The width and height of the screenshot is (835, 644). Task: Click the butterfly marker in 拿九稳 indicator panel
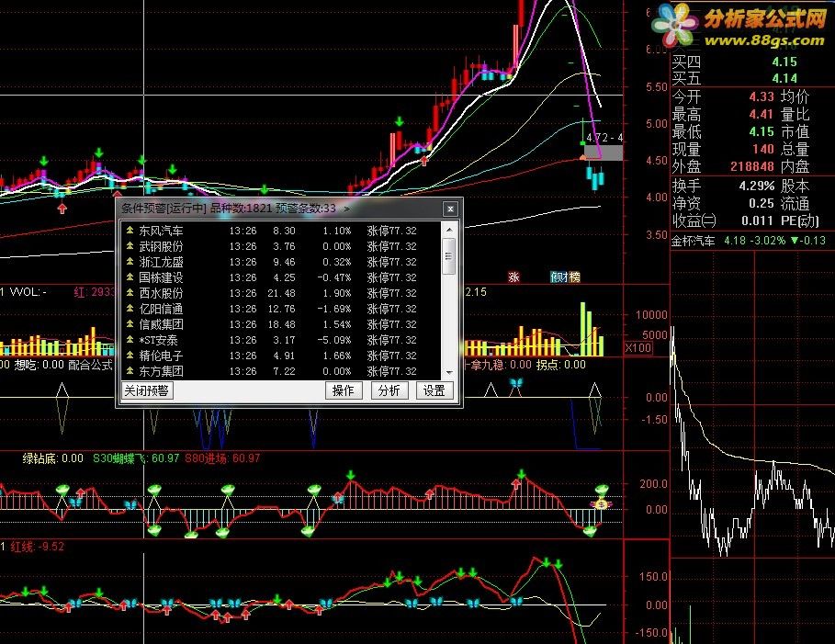click(x=515, y=383)
